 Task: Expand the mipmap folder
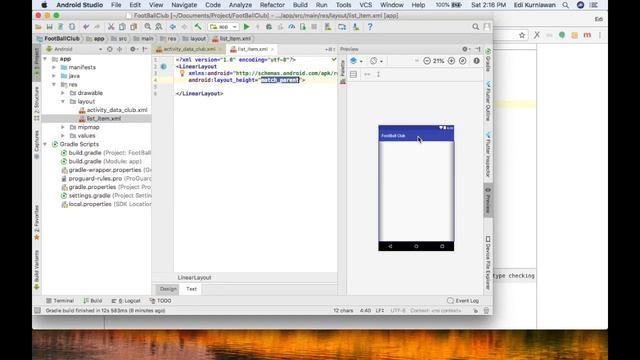(63, 127)
